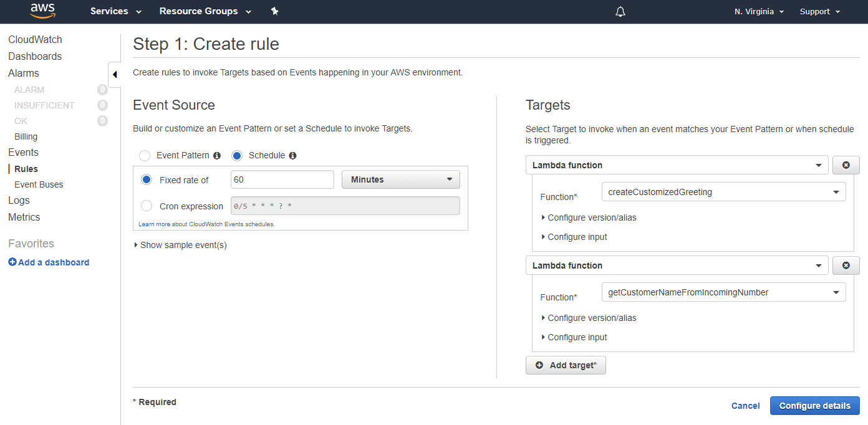868x425 pixels.
Task: Click the info icon next to Schedule
Action: tap(292, 155)
